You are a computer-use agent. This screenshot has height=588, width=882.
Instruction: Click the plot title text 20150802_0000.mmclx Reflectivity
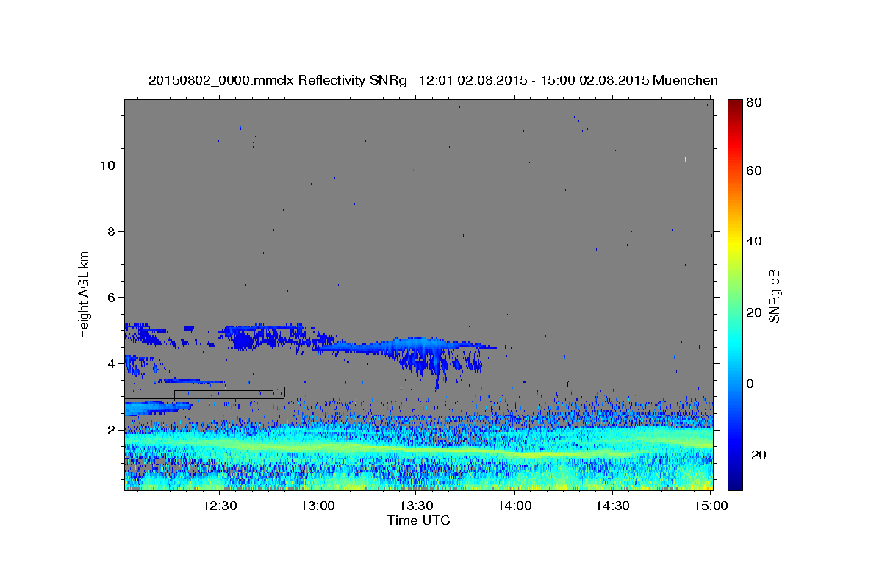[x=257, y=81]
